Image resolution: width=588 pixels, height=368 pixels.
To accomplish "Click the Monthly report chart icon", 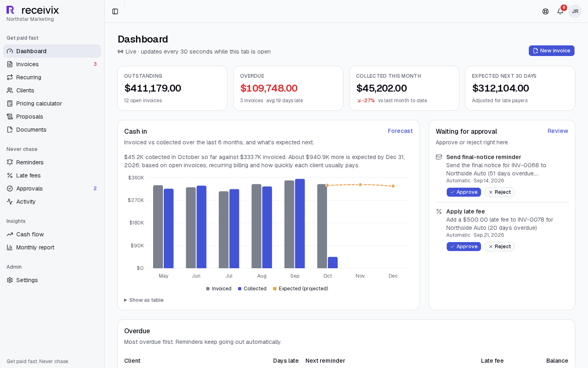I will [10, 247].
